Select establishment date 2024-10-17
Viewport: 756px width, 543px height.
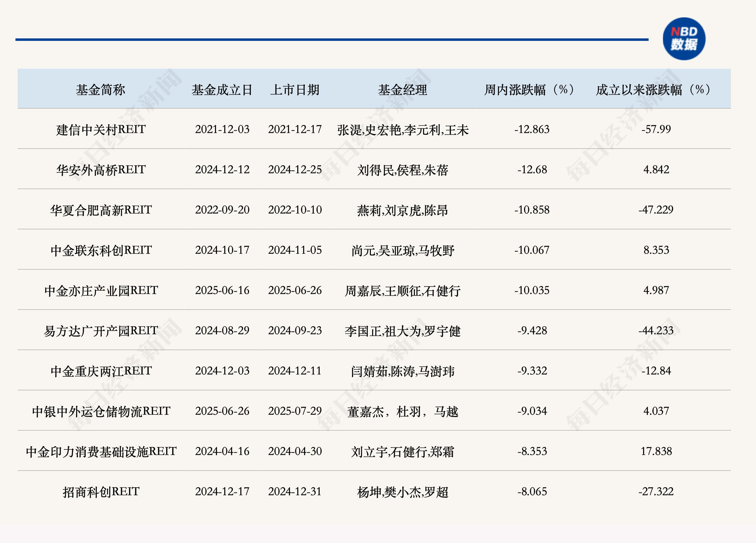pos(222,250)
